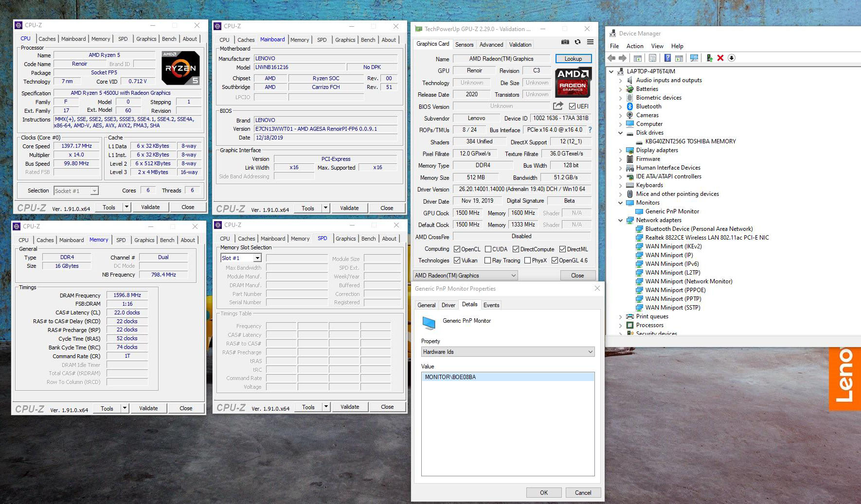Image resolution: width=861 pixels, height=504 pixels.
Task: Select the Bluetooth category icon in Device Manager
Action: tap(630, 106)
